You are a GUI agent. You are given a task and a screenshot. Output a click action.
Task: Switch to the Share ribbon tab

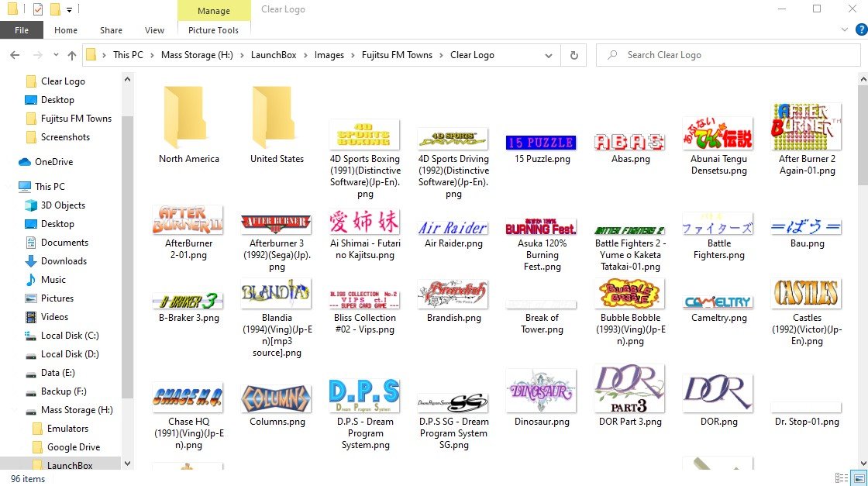tap(111, 30)
